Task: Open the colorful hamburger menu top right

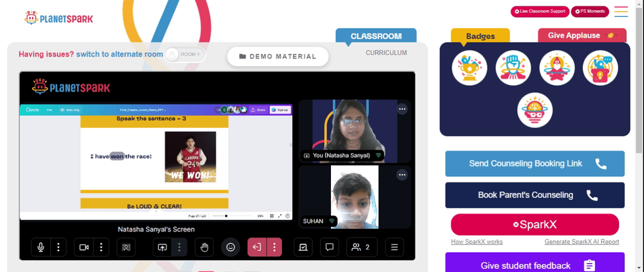Action: coord(621,12)
